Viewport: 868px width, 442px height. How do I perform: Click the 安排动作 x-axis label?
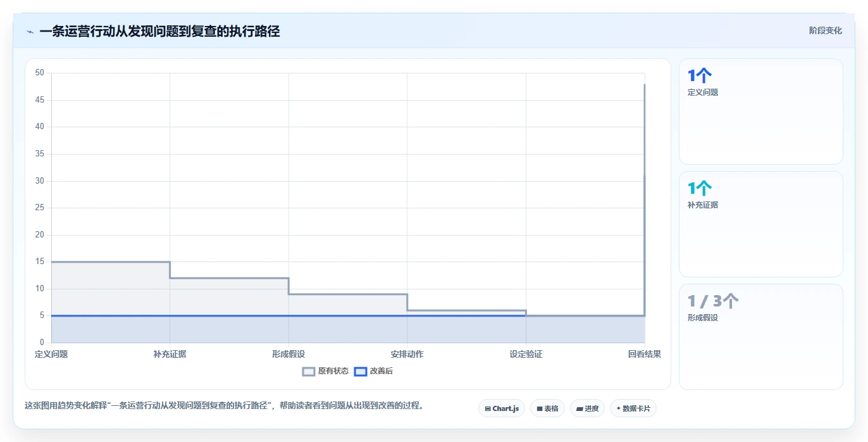click(407, 354)
